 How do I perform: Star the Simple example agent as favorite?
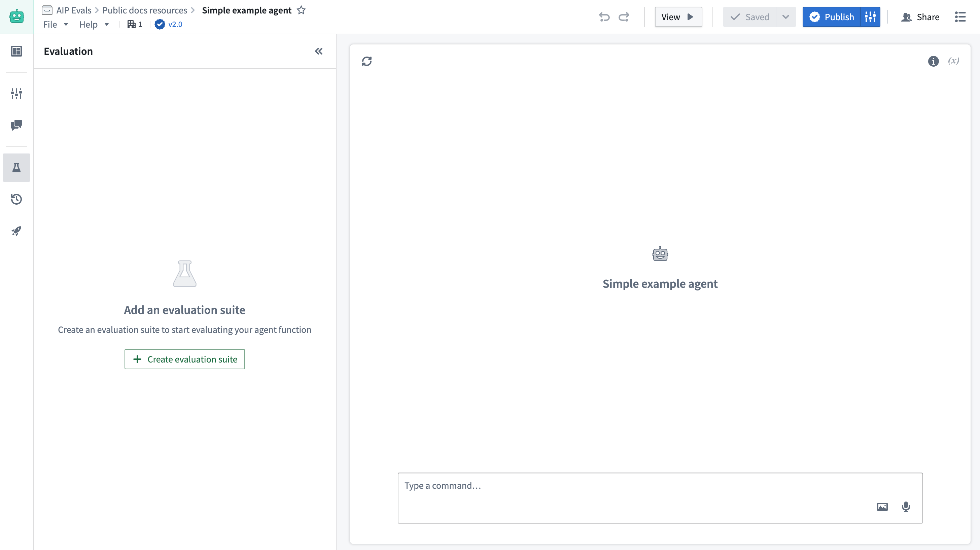[x=301, y=10]
